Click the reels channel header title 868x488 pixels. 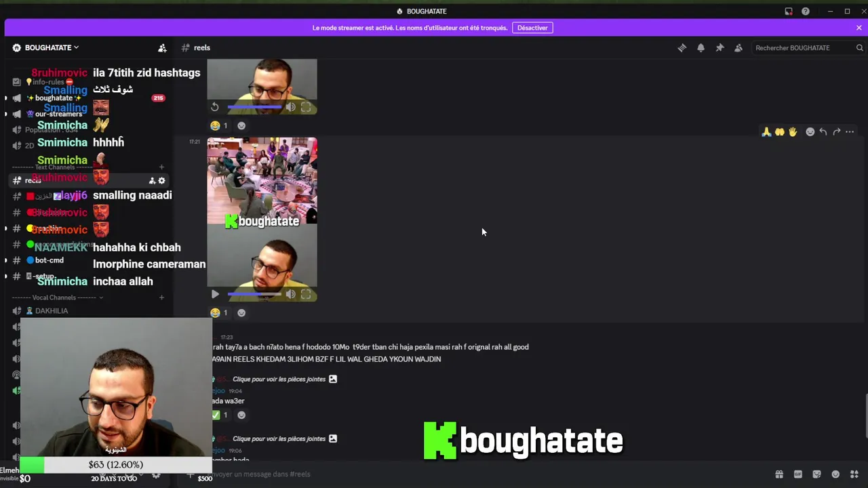202,48
